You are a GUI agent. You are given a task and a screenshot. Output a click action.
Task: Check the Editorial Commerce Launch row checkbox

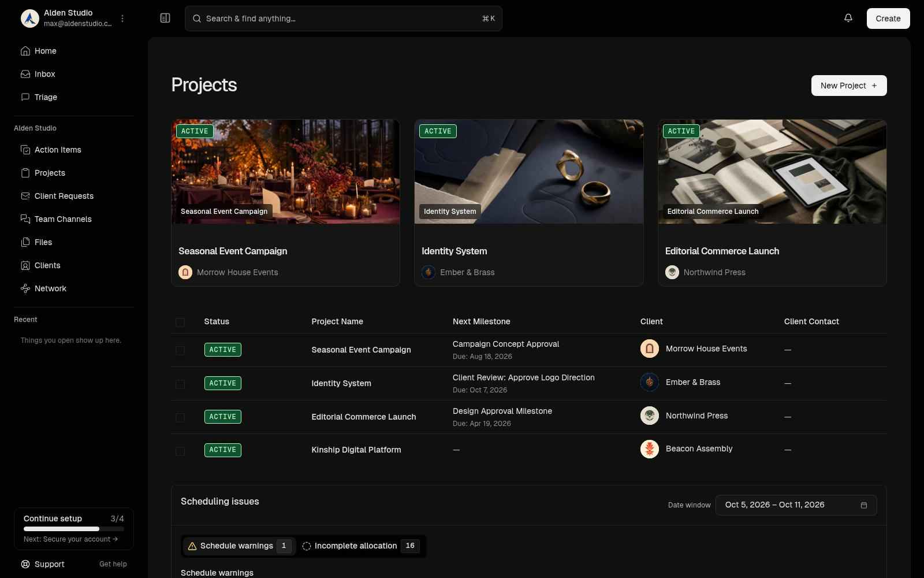(x=180, y=417)
